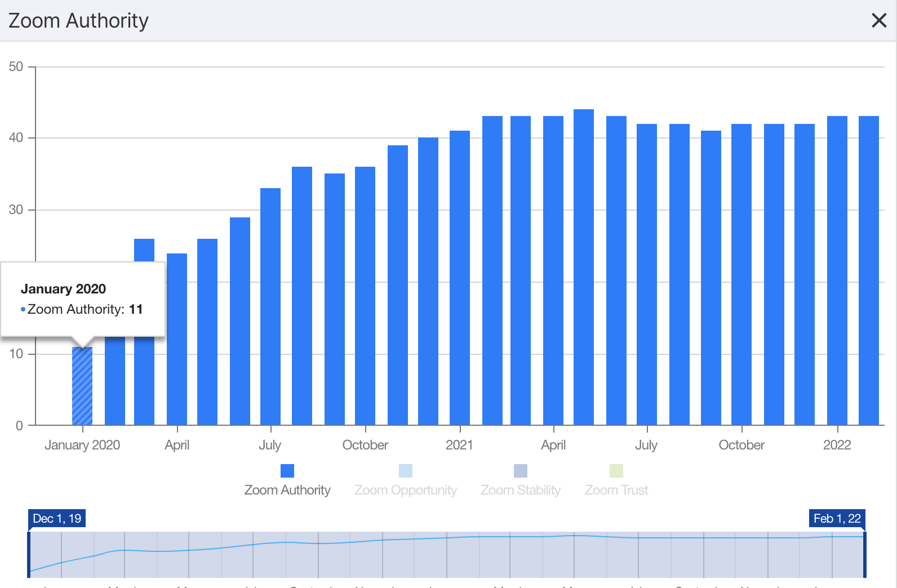Select the April 2021 bar

coord(553,270)
